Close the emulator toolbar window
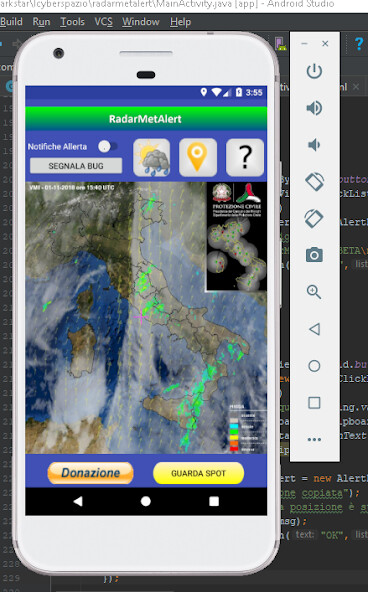The image size is (368, 592). pos(325,44)
